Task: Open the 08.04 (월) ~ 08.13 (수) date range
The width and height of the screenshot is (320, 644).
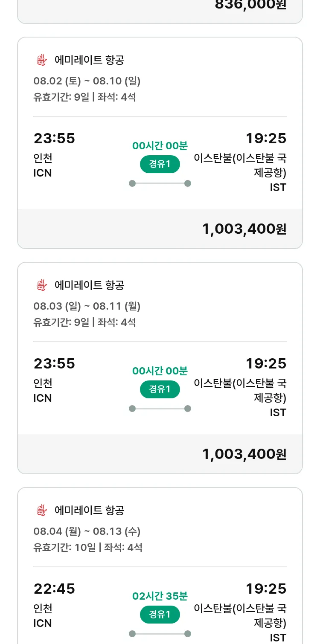Action: coord(87,531)
